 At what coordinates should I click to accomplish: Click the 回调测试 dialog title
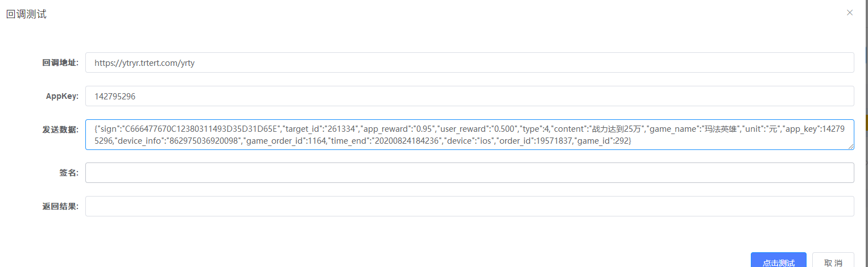[x=26, y=14]
